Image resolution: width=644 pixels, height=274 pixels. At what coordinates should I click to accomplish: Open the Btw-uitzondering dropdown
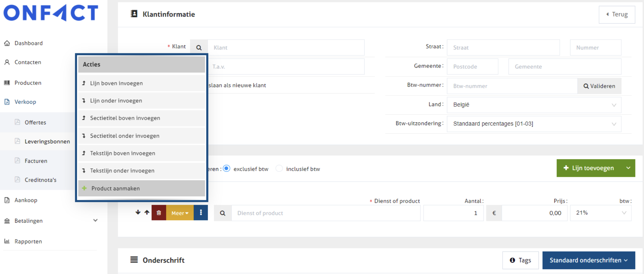(534, 124)
